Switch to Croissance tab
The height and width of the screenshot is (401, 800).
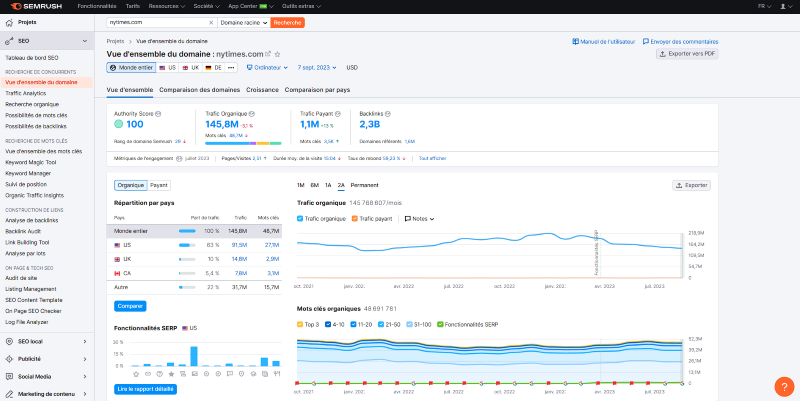pos(262,90)
